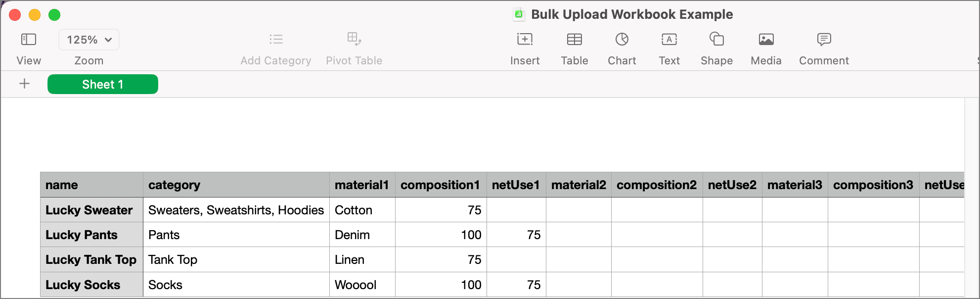980x299 pixels.
Task: Click the Insert toolbar icon
Action: click(x=525, y=40)
